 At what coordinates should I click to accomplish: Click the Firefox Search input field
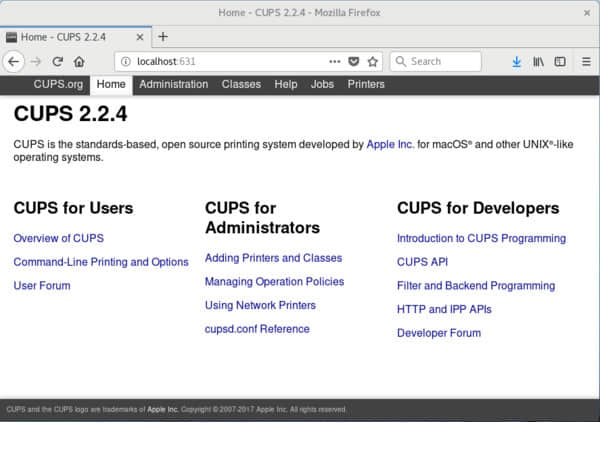[443, 61]
